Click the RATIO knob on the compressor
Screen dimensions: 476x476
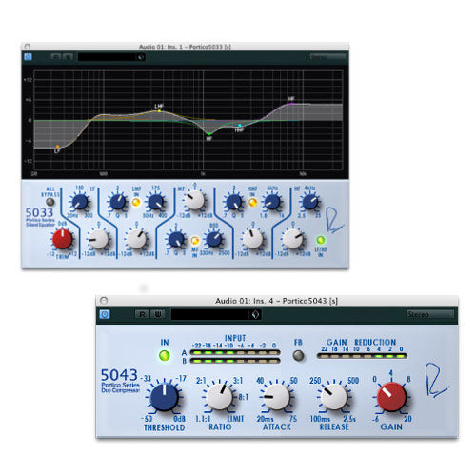tap(220, 397)
